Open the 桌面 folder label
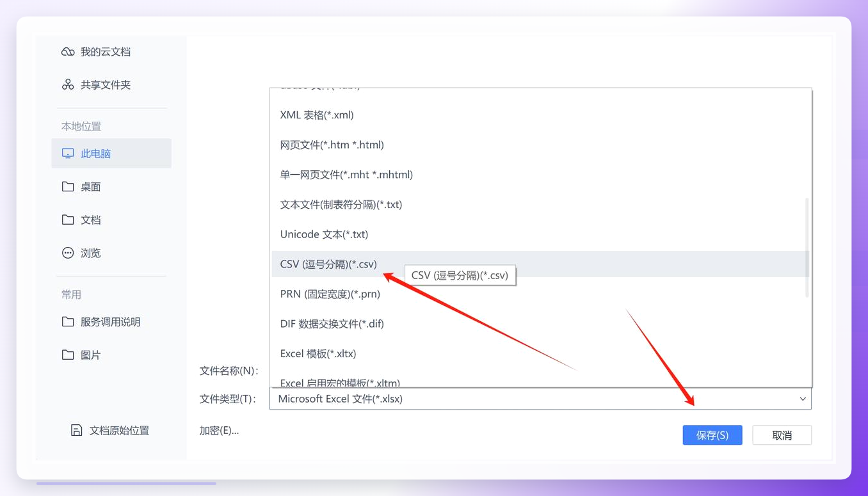Viewport: 868px width, 496px height. point(91,187)
